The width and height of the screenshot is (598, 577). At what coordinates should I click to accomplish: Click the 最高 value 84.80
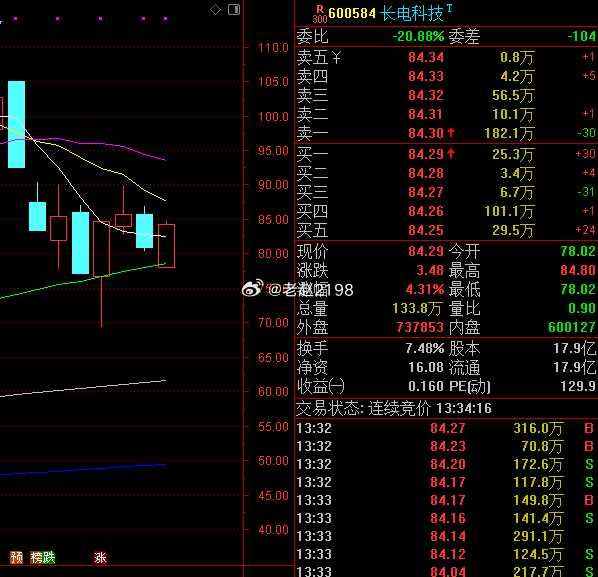(578, 270)
